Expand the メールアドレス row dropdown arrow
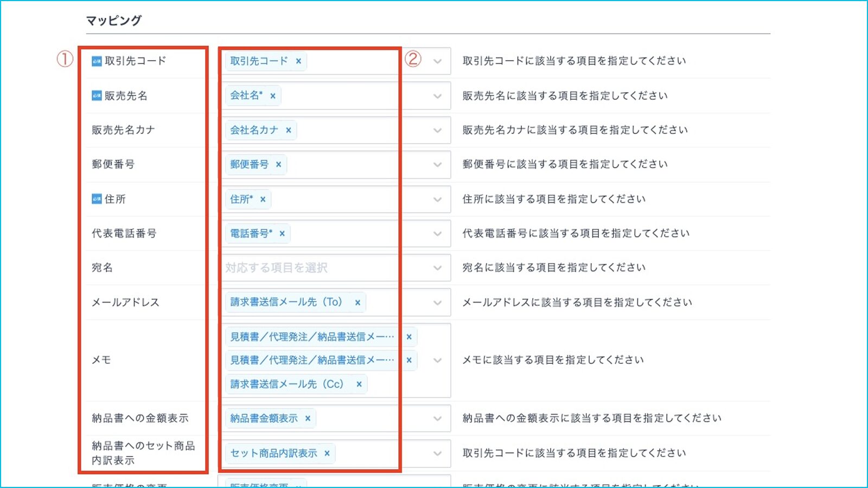Viewport: 868px width, 488px height. 437,303
